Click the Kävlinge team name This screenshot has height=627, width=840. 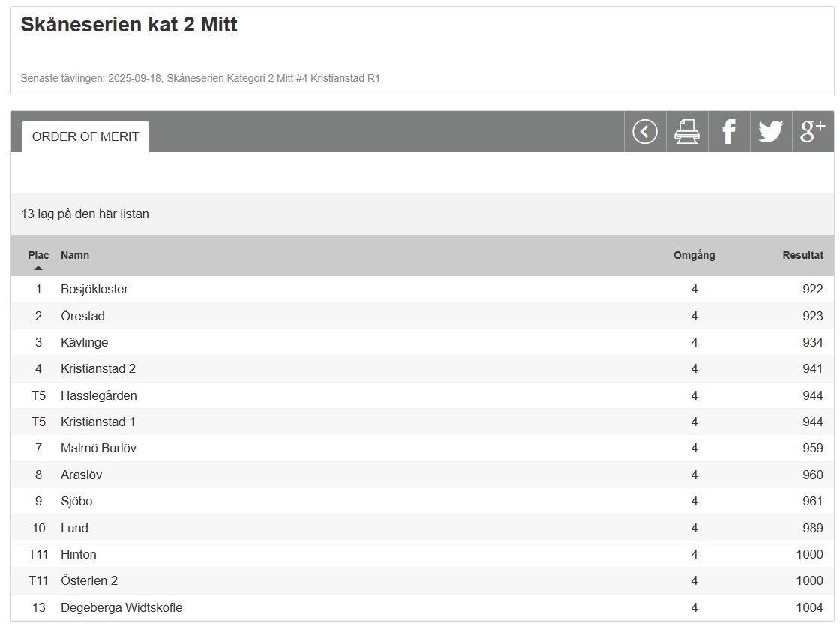84,342
